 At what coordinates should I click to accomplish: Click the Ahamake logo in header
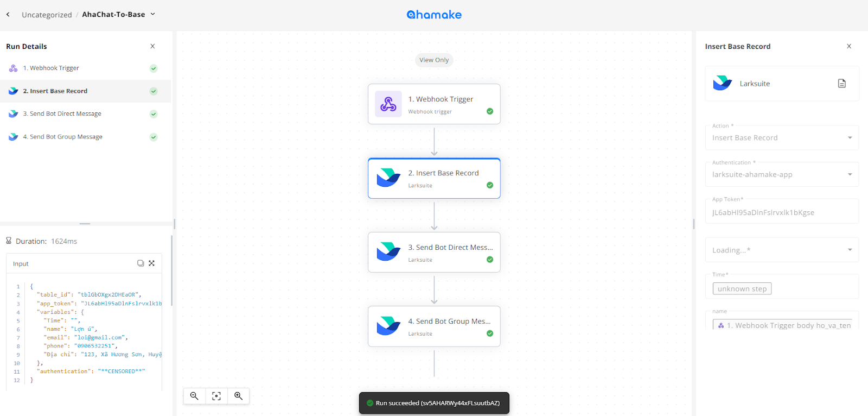coord(434,15)
